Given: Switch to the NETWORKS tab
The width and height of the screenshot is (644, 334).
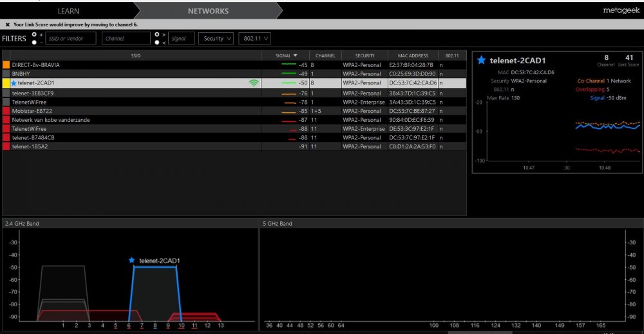Looking at the screenshot, I should pyautogui.click(x=207, y=11).
